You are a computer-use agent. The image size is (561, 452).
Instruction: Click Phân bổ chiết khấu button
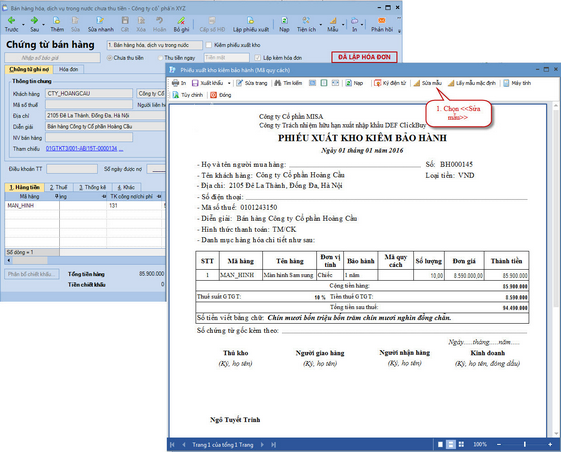[32, 274]
